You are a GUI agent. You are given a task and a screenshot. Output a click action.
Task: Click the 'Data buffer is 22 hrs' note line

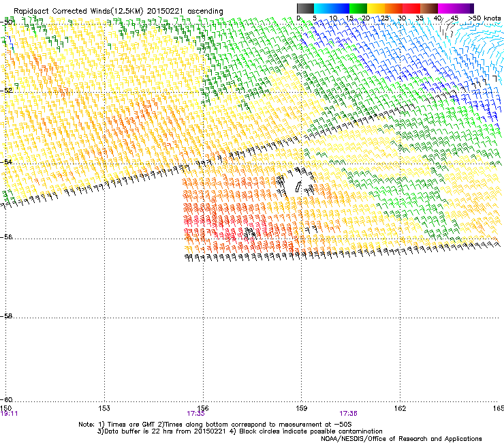pos(240,431)
